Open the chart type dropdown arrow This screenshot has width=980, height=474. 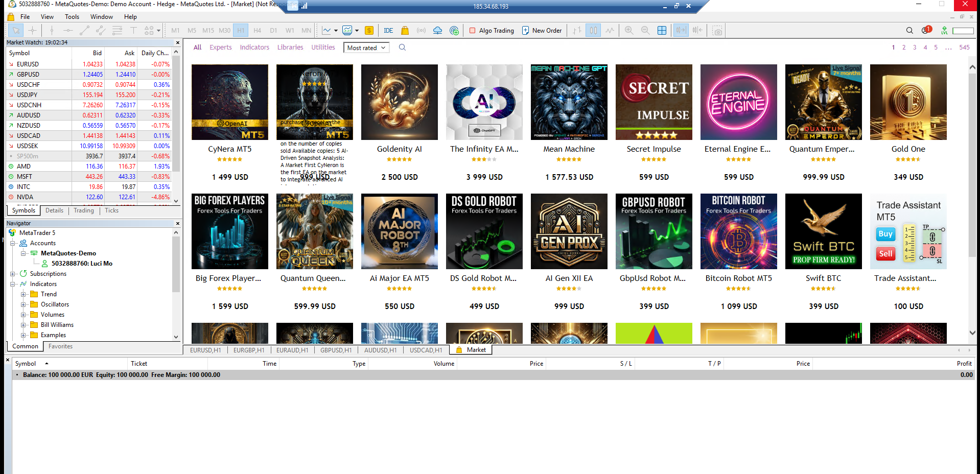[x=336, y=31]
